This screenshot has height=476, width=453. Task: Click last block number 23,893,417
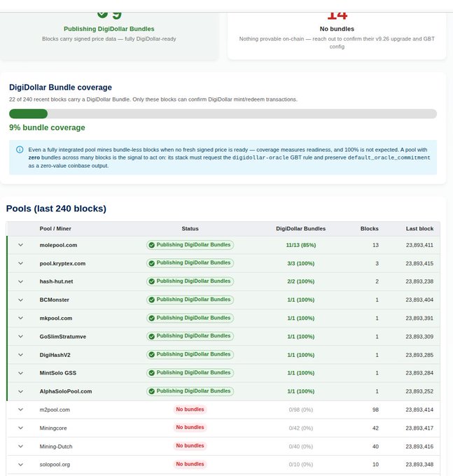pos(419,428)
